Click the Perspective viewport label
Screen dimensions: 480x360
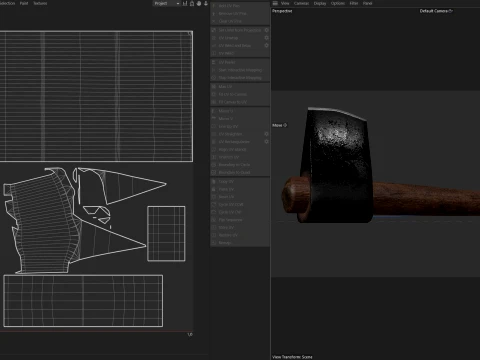click(282, 11)
